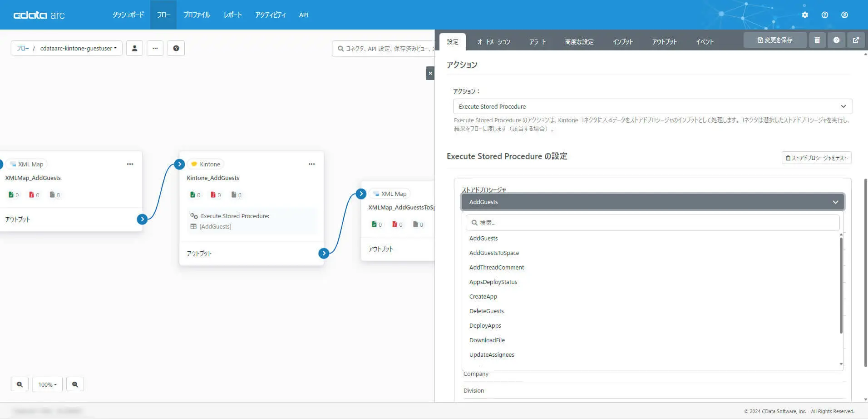Switch to the 高度な設定 tab

point(579,42)
